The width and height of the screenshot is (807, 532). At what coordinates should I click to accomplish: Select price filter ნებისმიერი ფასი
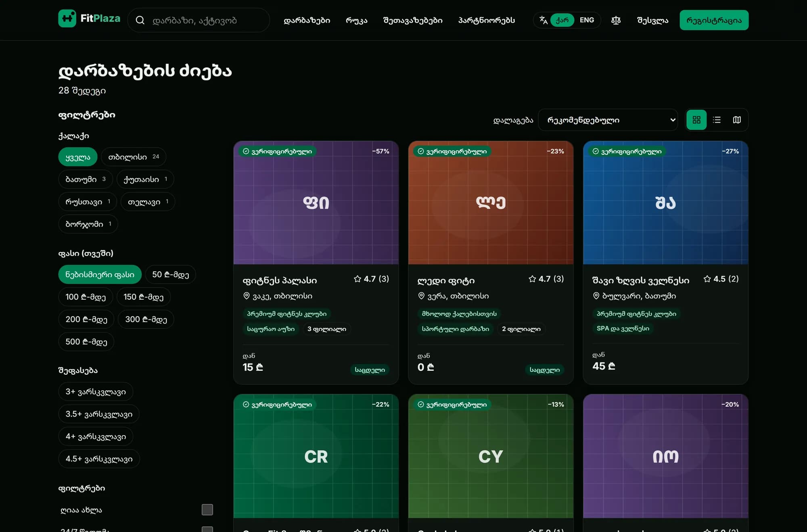(x=100, y=275)
